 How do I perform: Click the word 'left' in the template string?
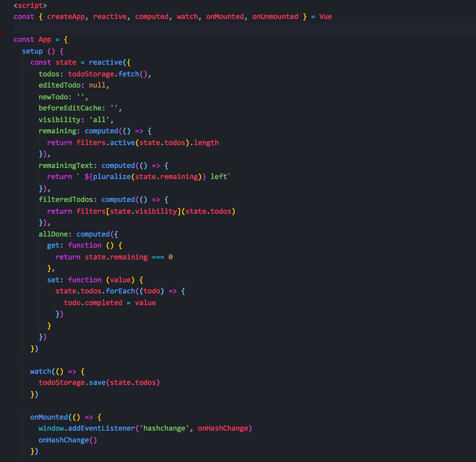click(x=219, y=177)
